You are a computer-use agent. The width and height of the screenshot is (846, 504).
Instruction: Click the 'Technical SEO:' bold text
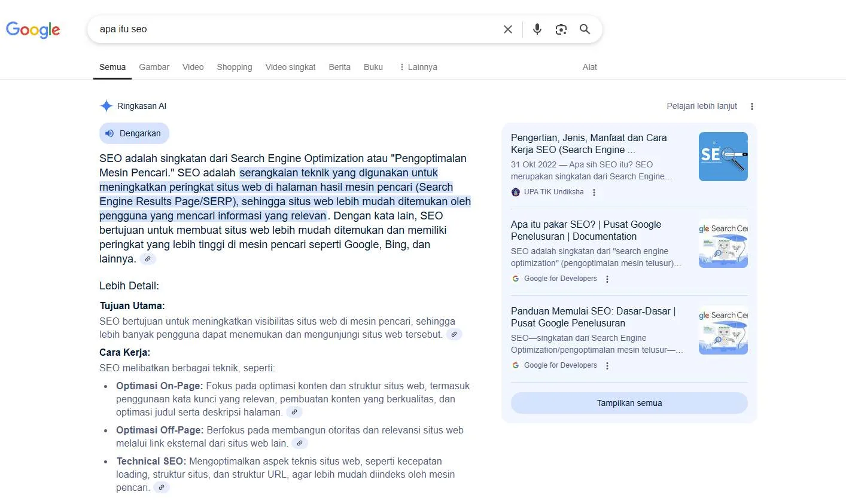151,461
